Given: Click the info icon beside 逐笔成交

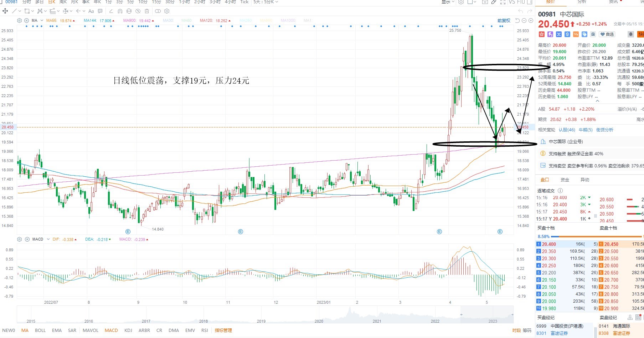Looking at the screenshot, I should (560, 191).
